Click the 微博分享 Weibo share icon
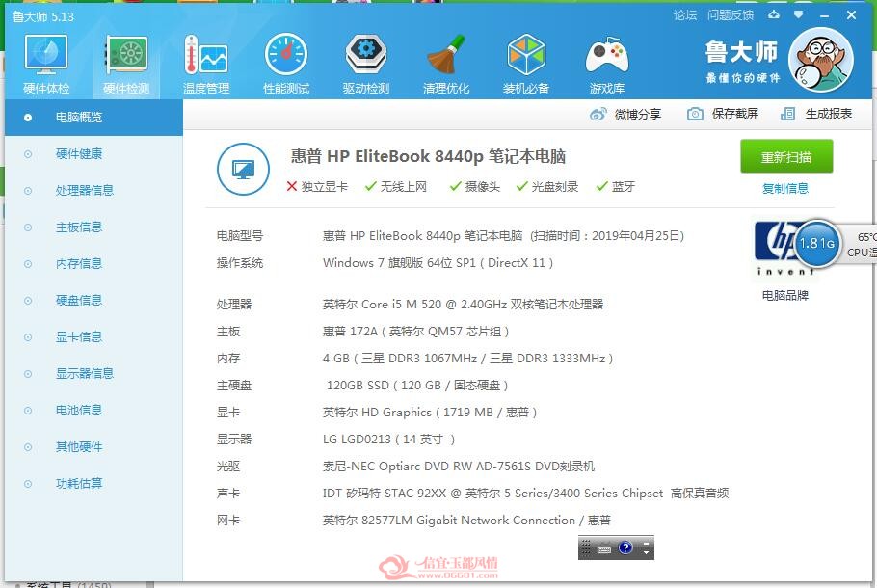The width and height of the screenshot is (877, 588). [x=598, y=114]
